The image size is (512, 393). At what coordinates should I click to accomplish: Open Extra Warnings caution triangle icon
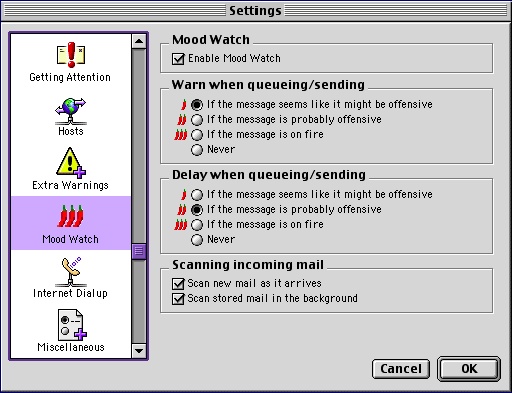[x=71, y=163]
